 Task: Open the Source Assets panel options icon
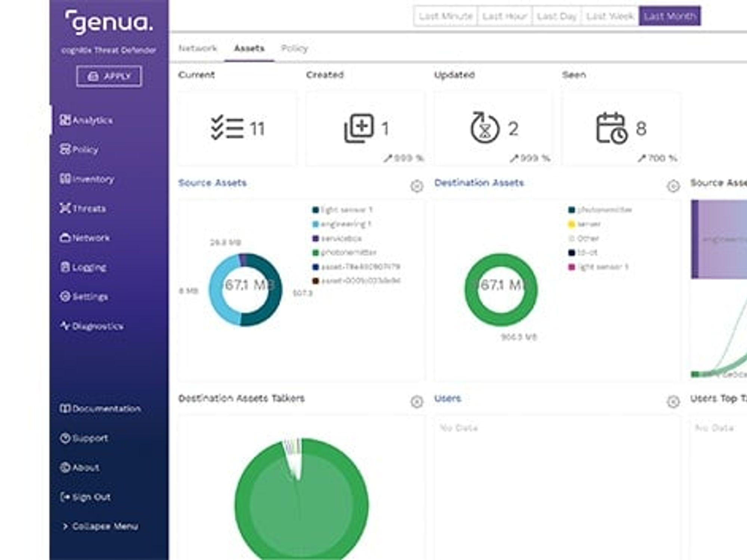coord(417,186)
